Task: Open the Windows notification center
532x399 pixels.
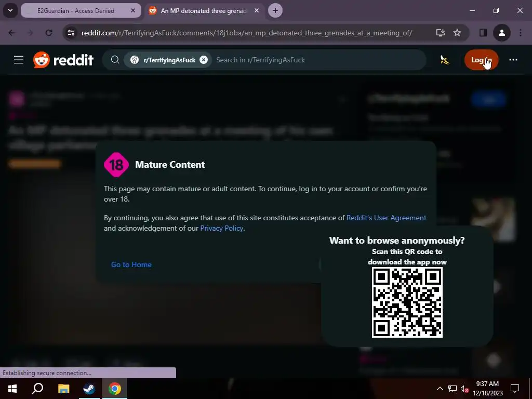Action: point(515,389)
